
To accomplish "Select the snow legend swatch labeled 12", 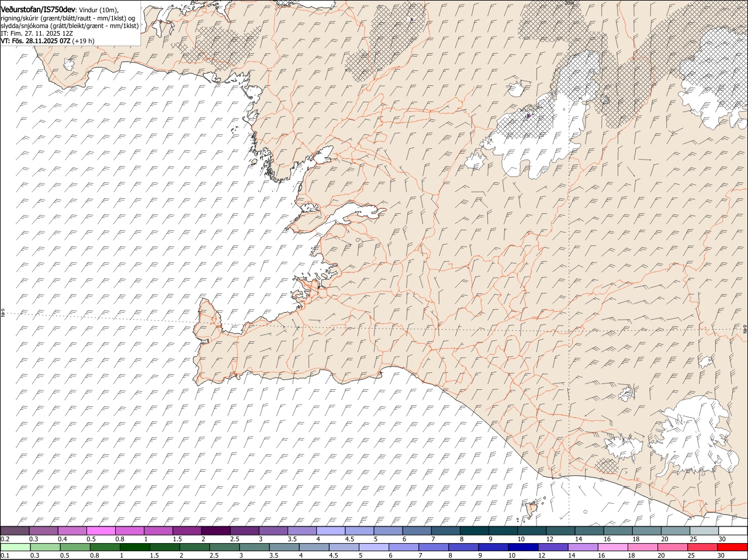I will pyautogui.click(x=561, y=531).
